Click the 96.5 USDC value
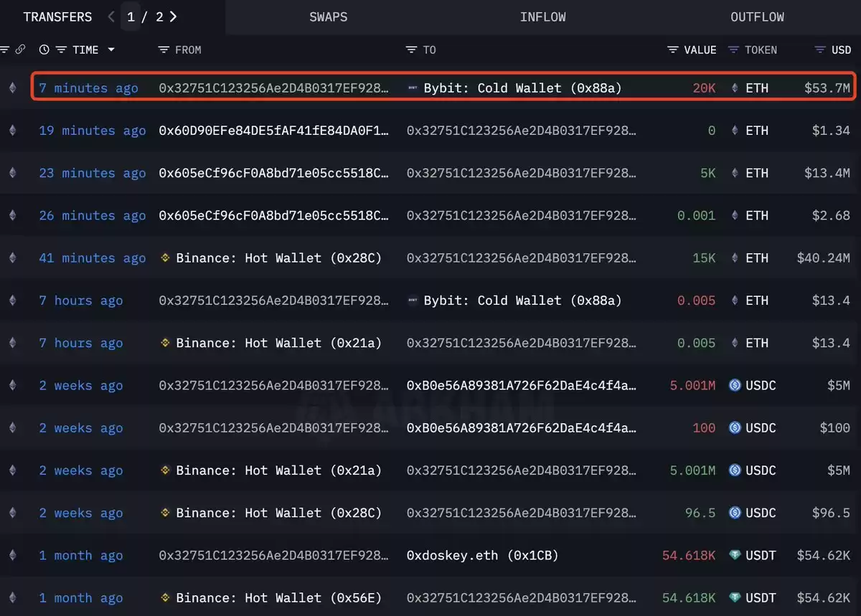The image size is (861, 616). point(700,513)
